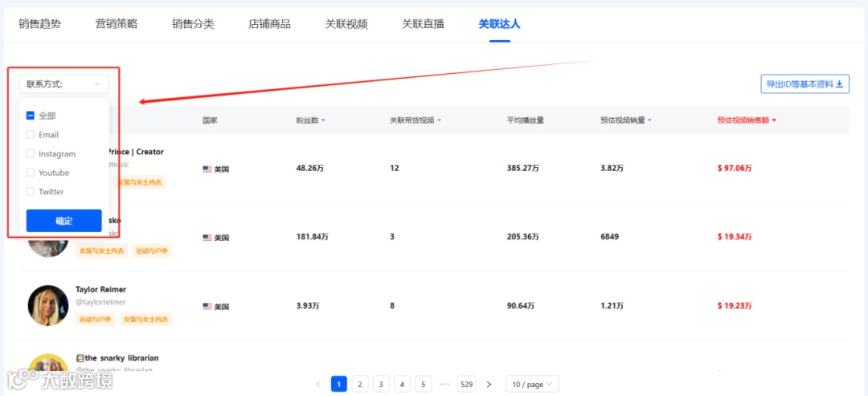Switch to the 营销策略 tab
The width and height of the screenshot is (868, 396).
click(117, 24)
